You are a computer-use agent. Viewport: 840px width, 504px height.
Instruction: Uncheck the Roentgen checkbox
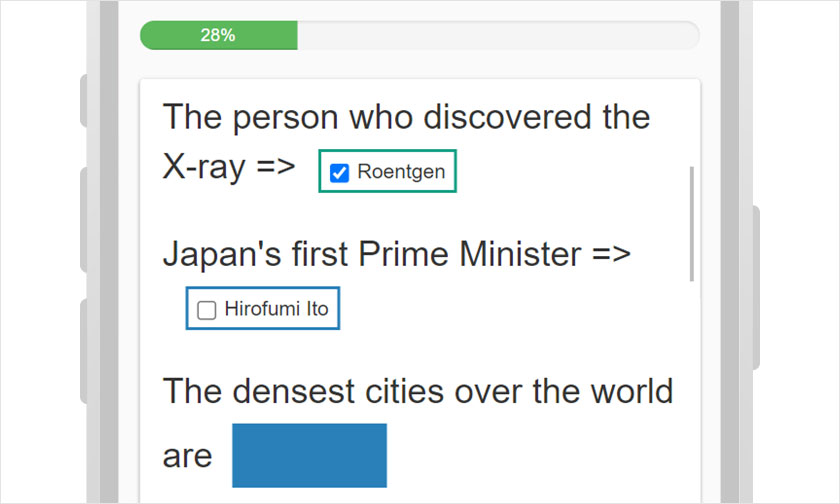[x=339, y=173]
